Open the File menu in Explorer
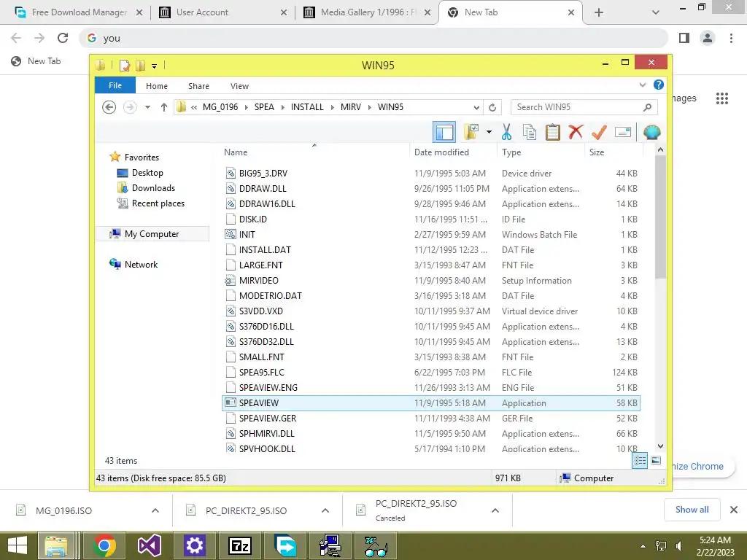The width and height of the screenshot is (747, 560). (x=115, y=85)
